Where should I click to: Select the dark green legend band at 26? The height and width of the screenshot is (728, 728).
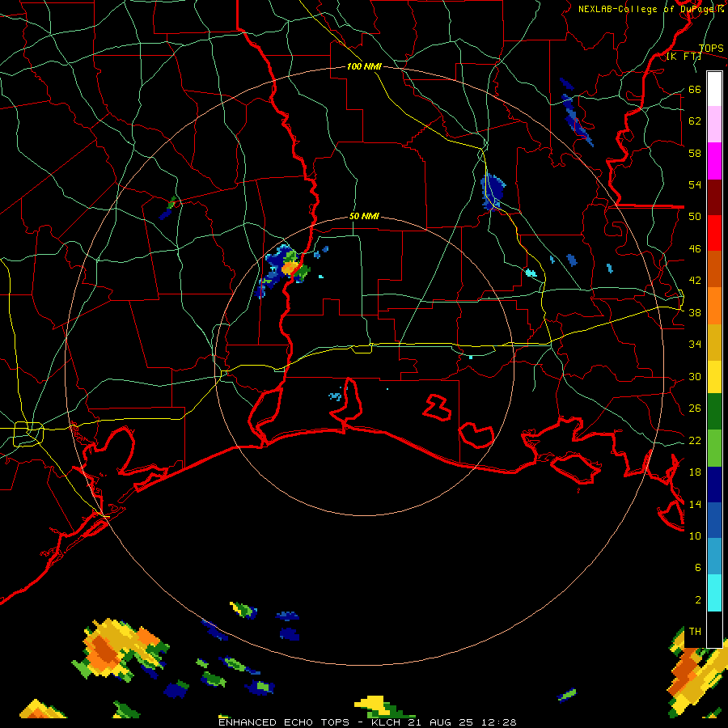pos(714,412)
